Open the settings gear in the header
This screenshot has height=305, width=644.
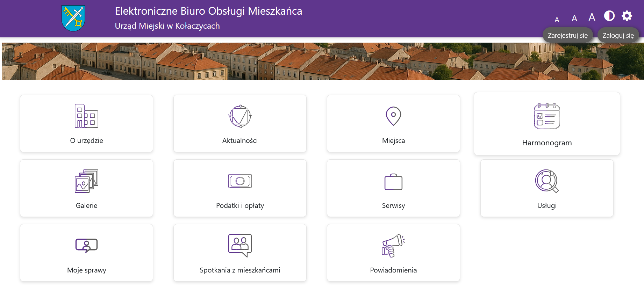pos(627,16)
